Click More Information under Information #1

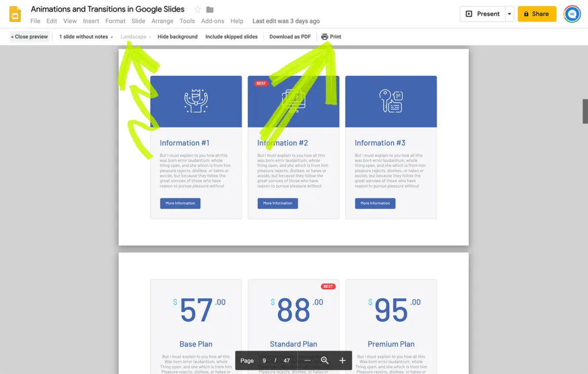click(180, 203)
